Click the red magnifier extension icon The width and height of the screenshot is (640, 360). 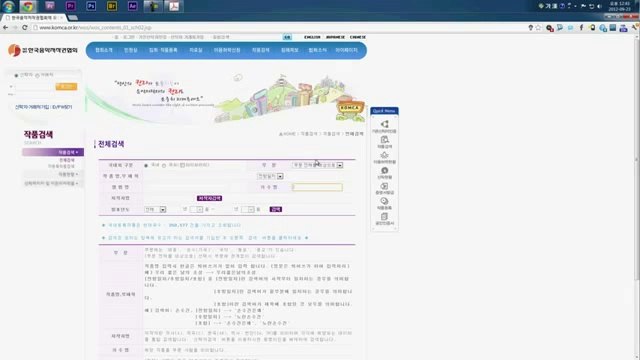click(x=549, y=28)
